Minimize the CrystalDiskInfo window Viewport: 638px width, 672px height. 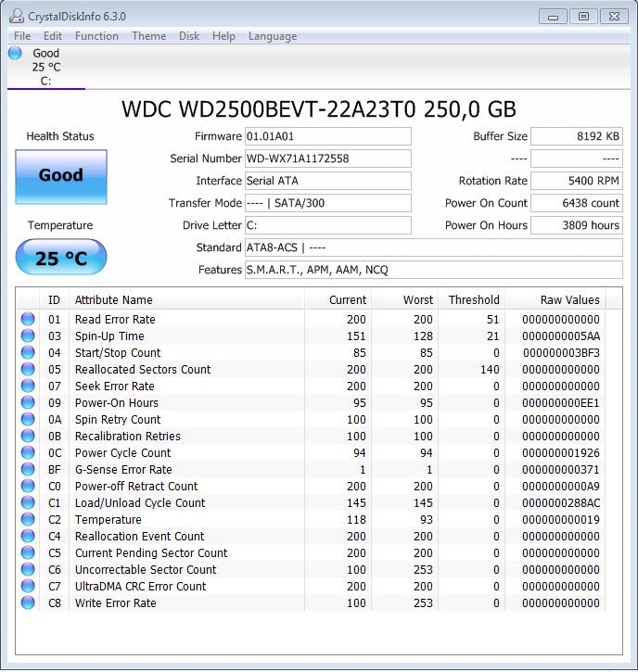pyautogui.click(x=553, y=17)
